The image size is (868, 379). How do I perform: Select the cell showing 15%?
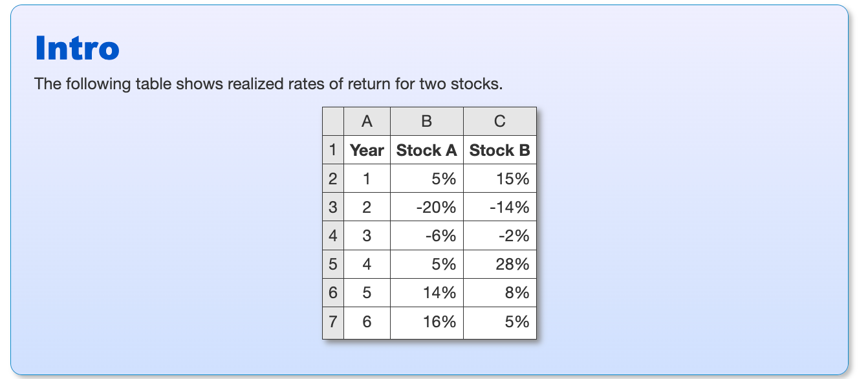pyautogui.click(x=500, y=179)
